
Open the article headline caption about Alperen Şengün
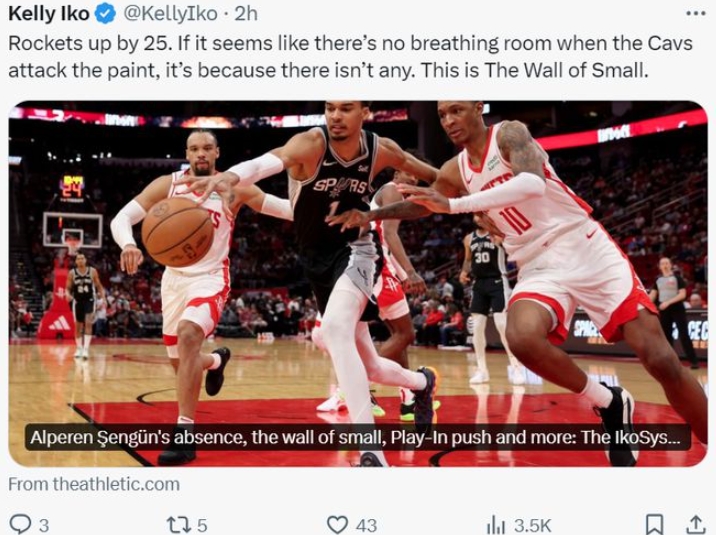click(x=357, y=437)
